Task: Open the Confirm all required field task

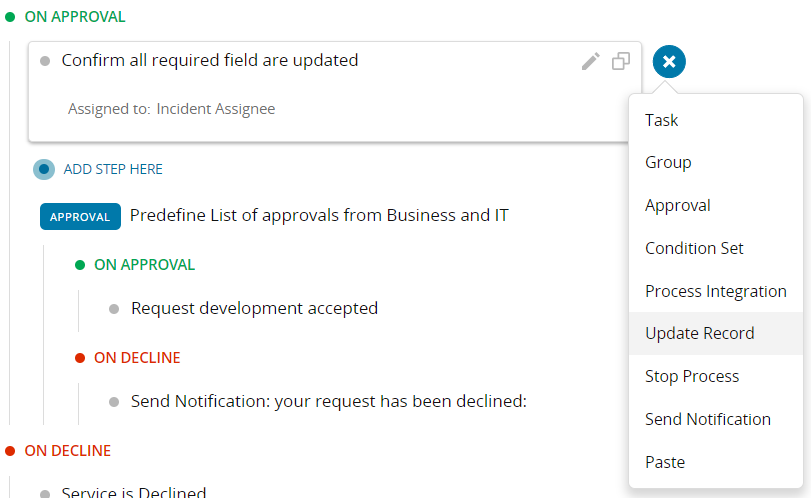Action: click(210, 60)
